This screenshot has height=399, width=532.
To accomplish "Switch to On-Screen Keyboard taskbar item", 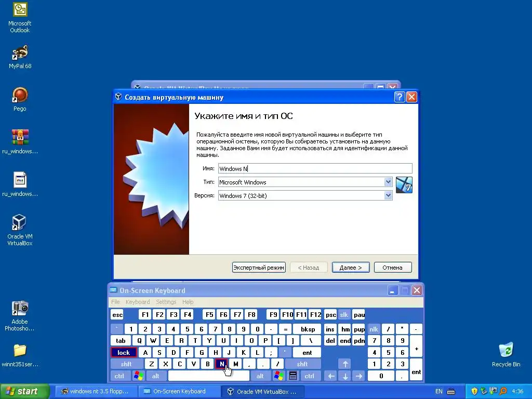I will pos(179,391).
